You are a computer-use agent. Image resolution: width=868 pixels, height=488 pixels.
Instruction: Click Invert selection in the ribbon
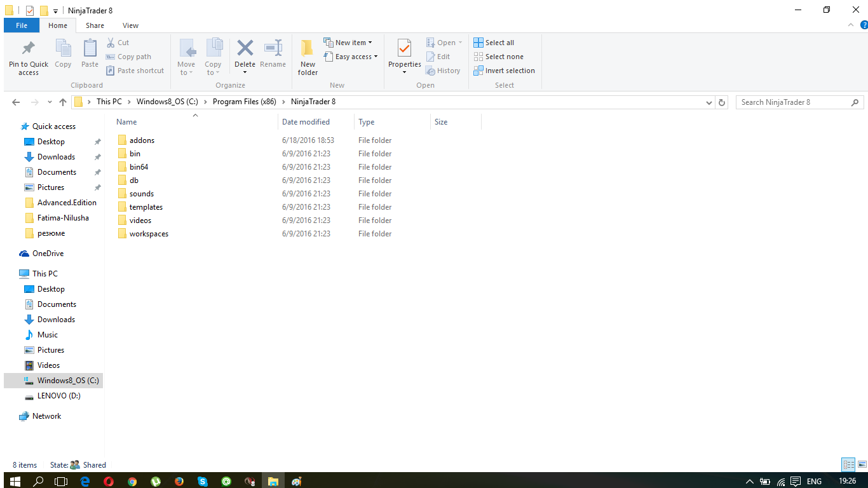click(x=504, y=71)
